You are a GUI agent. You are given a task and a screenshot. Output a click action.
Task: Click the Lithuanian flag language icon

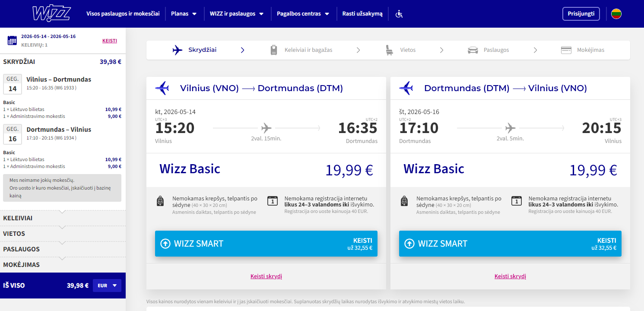coord(616,14)
